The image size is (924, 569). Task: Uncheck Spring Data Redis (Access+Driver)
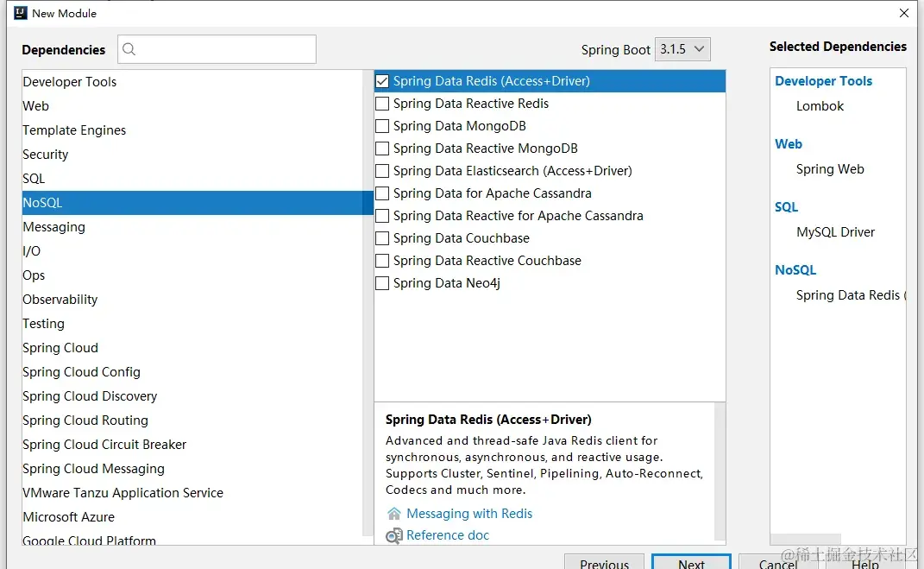click(x=382, y=81)
